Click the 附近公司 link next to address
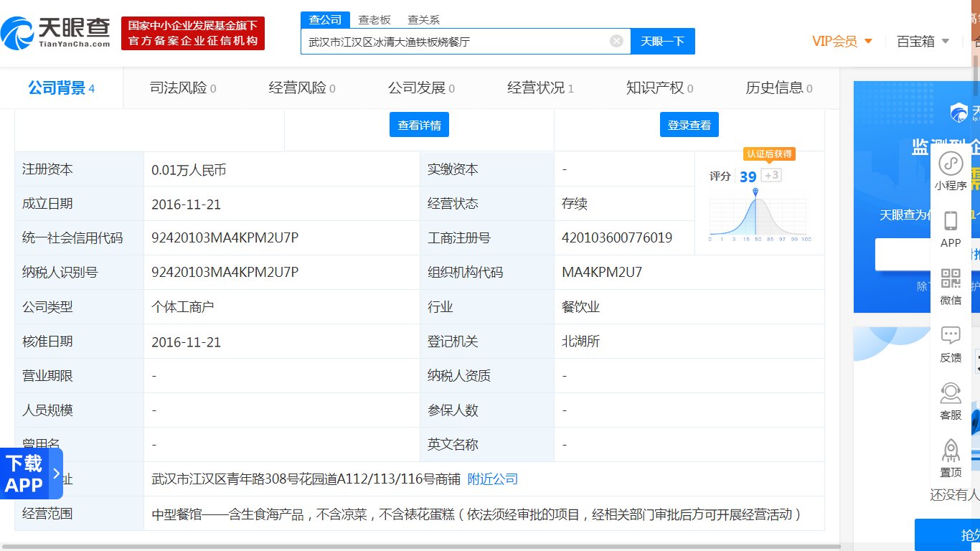This screenshot has height=551, width=980. tap(491, 479)
